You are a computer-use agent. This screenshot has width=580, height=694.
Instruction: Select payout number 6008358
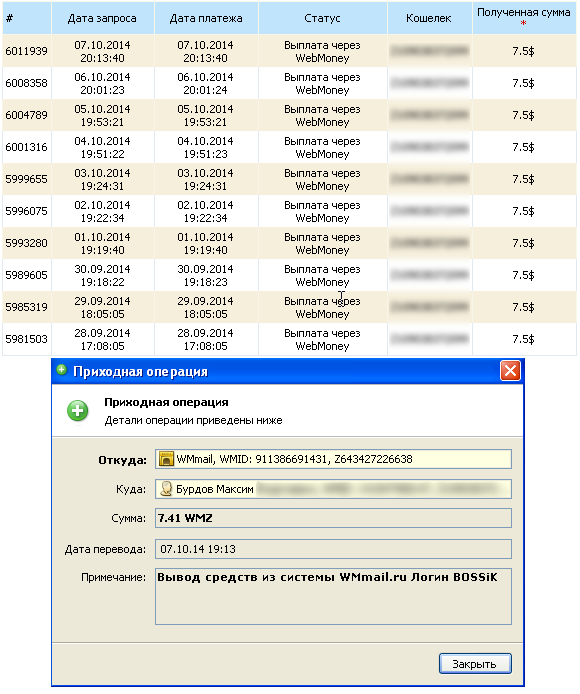[27, 83]
